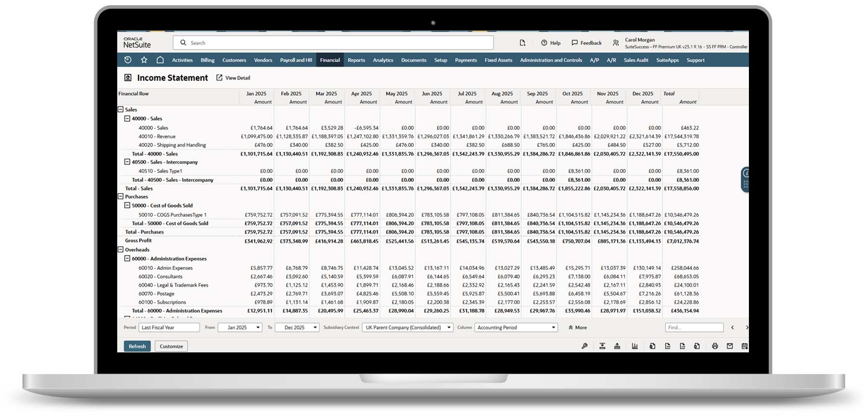Image resolution: width=868 pixels, height=419 pixels.
Task: Click in the global Search field
Action: (x=333, y=42)
